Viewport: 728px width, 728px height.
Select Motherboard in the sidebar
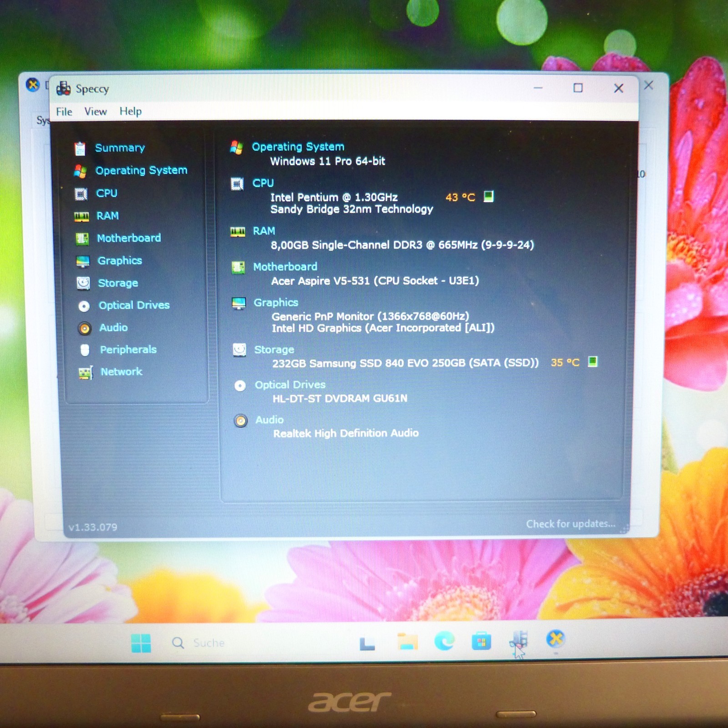coord(129,238)
